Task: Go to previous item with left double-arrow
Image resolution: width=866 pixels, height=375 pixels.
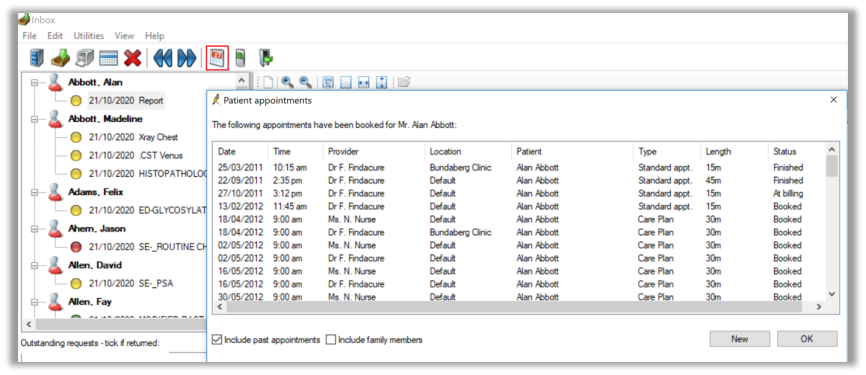Action: point(163,58)
